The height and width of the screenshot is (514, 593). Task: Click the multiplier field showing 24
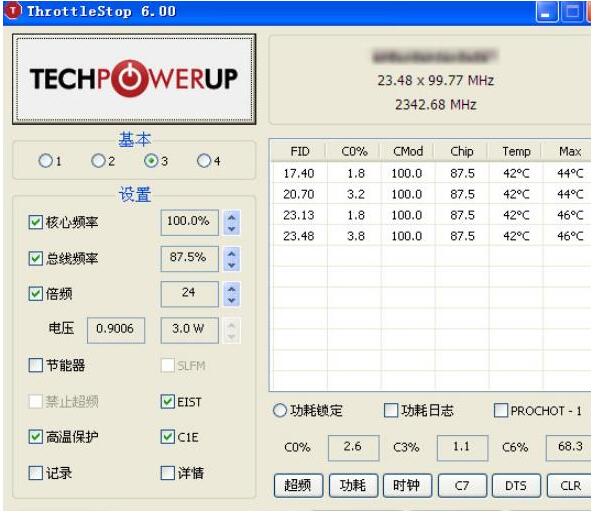(x=189, y=294)
